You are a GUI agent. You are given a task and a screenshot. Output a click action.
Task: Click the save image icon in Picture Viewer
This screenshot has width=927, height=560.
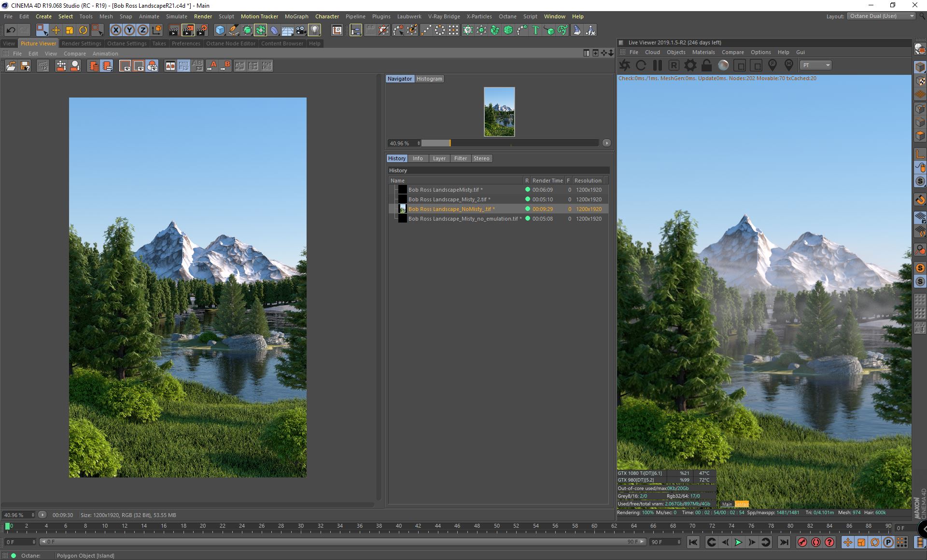(x=25, y=66)
